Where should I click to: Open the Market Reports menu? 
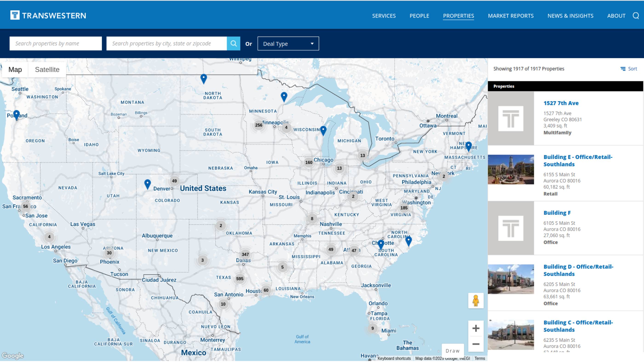(x=511, y=16)
